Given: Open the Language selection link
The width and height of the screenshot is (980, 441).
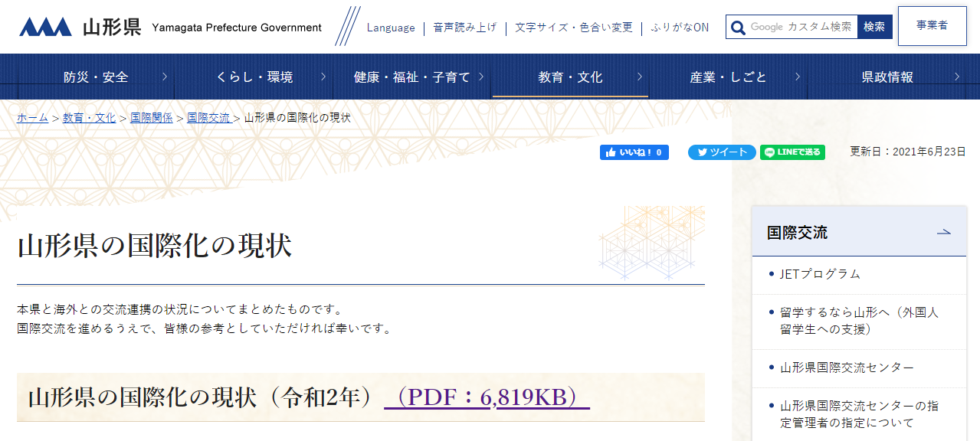Looking at the screenshot, I should 391,28.
